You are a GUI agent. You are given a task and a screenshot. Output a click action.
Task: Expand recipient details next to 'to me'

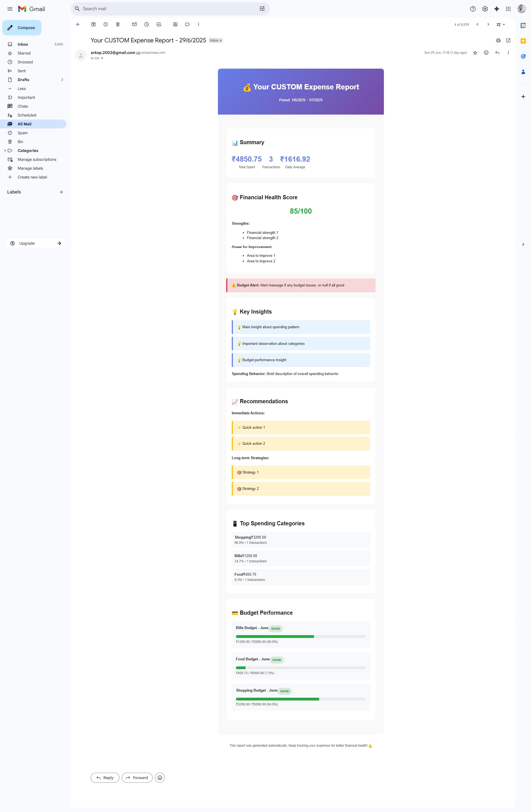click(102, 58)
